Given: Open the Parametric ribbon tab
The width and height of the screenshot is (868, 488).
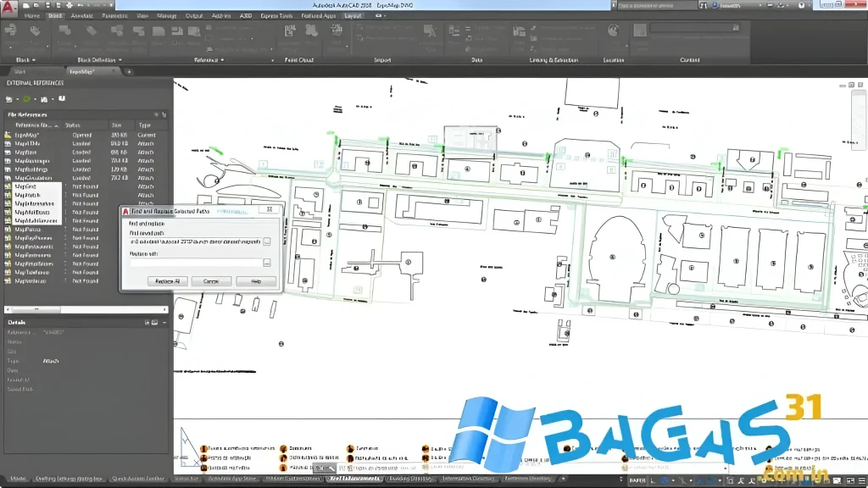Looking at the screenshot, I should click(114, 15).
